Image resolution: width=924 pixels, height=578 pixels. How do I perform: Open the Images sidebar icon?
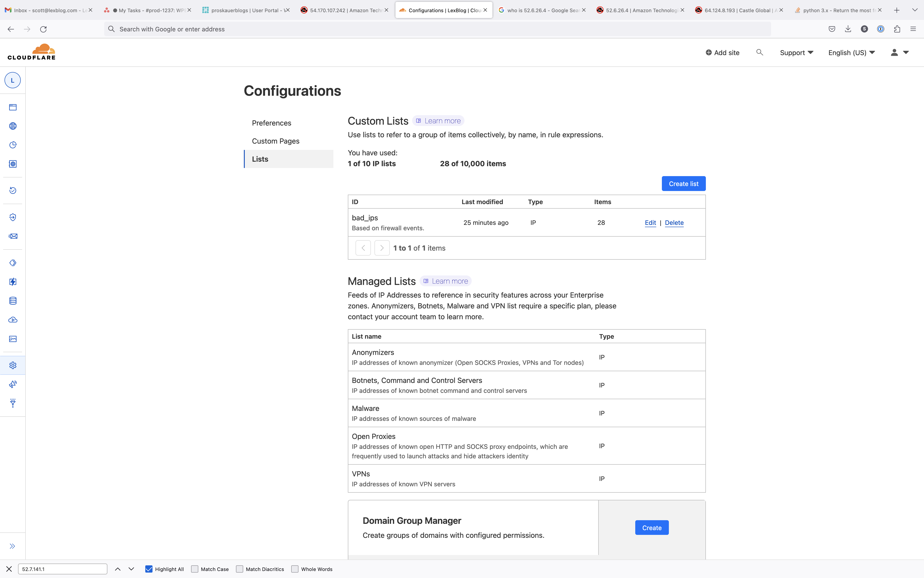pos(13,339)
